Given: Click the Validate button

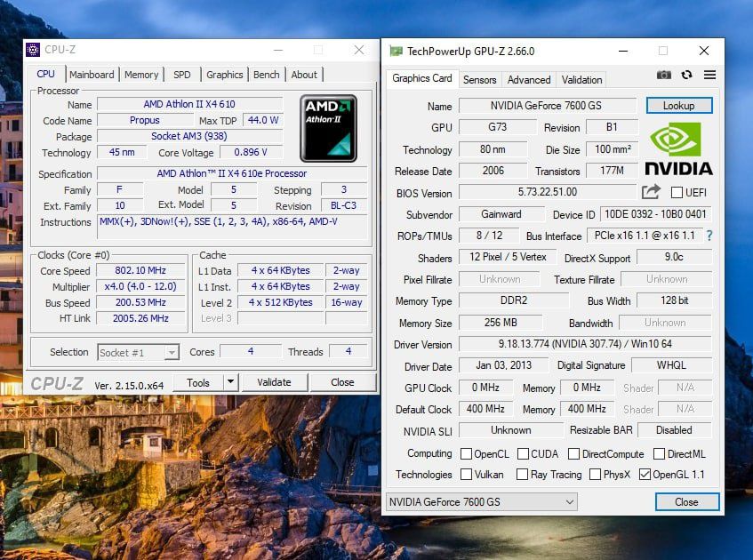Looking at the screenshot, I should (x=274, y=382).
